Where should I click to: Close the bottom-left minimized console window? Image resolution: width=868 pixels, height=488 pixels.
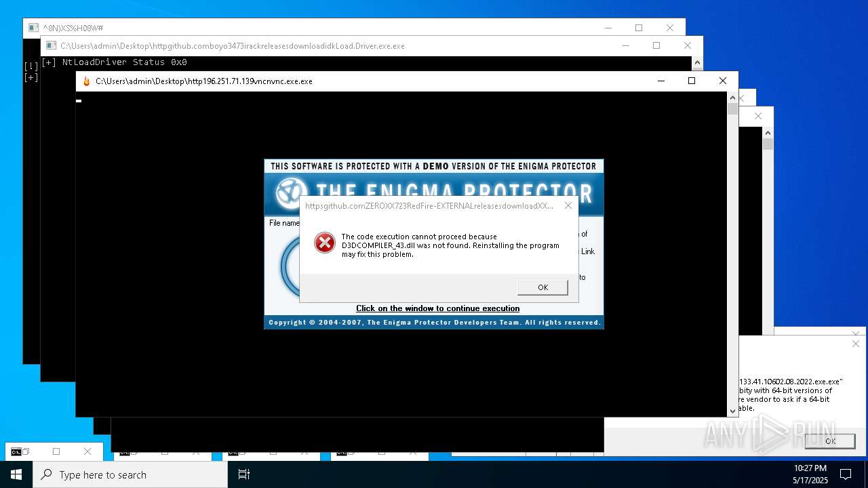pos(87,451)
